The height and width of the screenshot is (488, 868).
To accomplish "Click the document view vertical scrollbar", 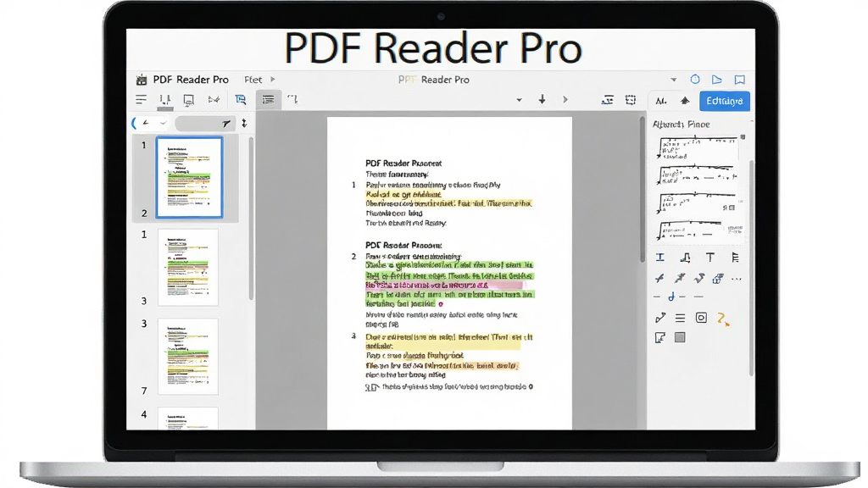I will (x=643, y=188).
